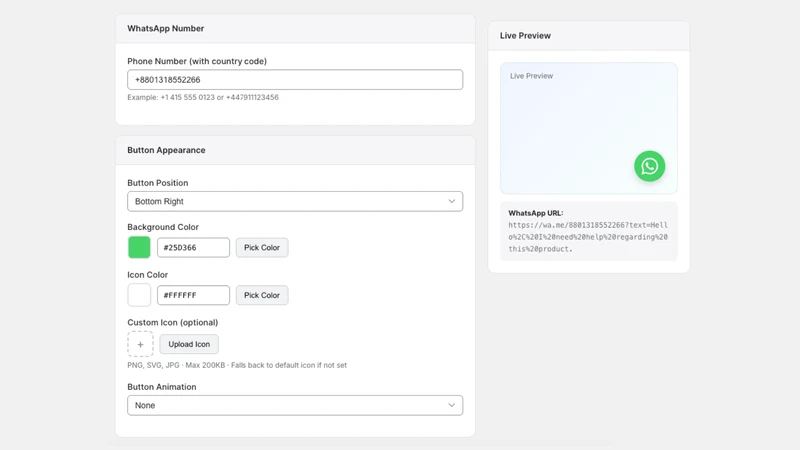Click the Phone Number (with country code) label
The width and height of the screenshot is (800, 450).
pyautogui.click(x=197, y=61)
